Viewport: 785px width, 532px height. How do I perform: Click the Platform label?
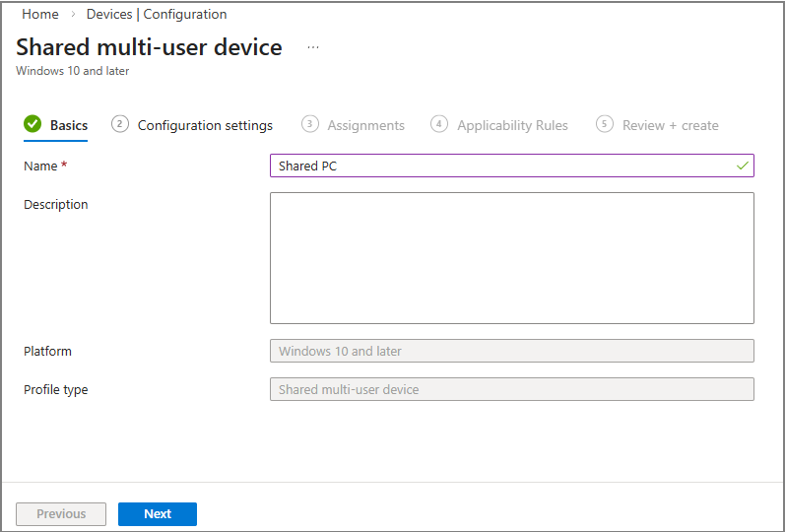click(47, 351)
